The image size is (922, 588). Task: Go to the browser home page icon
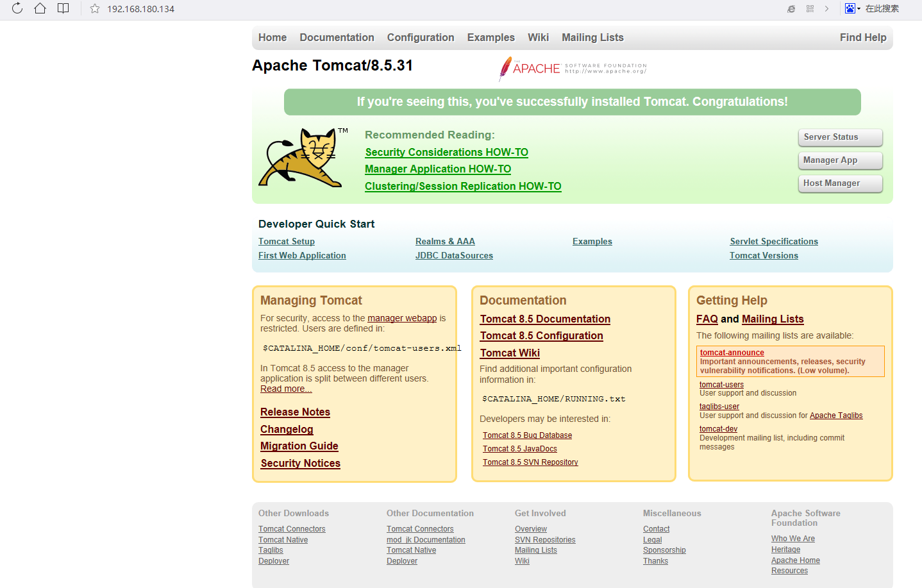click(40, 8)
